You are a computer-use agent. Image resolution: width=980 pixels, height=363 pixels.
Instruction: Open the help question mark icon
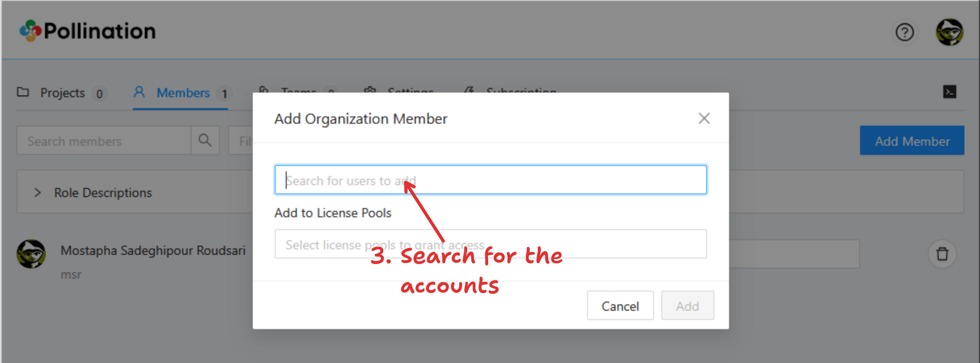(x=904, y=33)
